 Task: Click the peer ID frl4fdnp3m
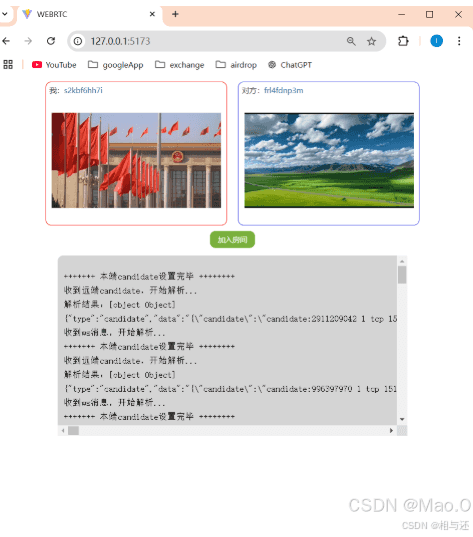[284, 90]
